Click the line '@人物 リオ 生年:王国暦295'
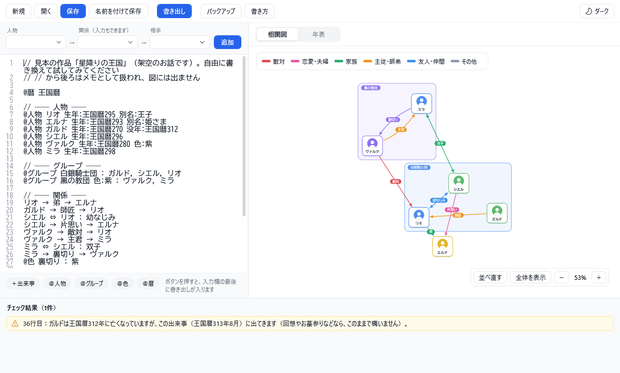Image resolution: width=620 pixels, height=373 pixels. (x=87, y=114)
